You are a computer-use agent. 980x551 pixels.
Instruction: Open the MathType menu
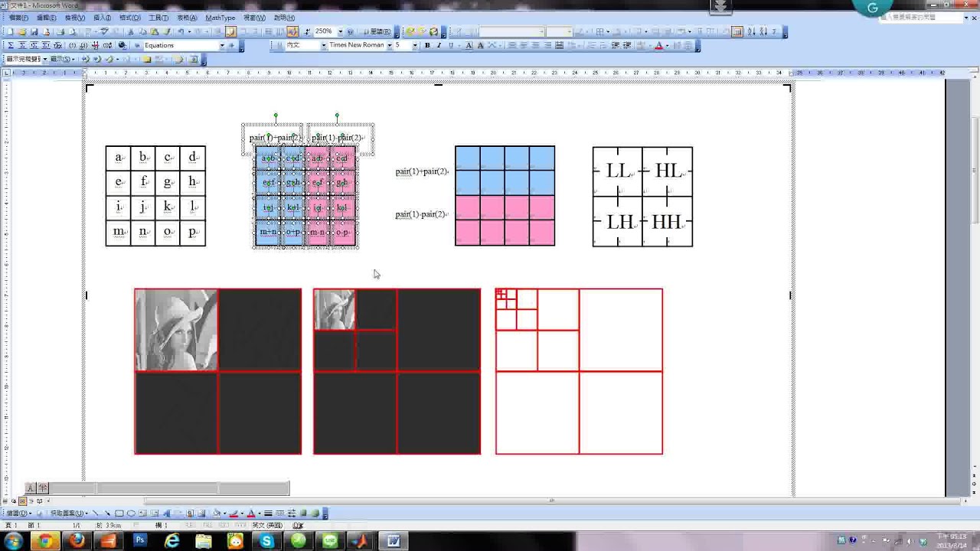pos(220,18)
